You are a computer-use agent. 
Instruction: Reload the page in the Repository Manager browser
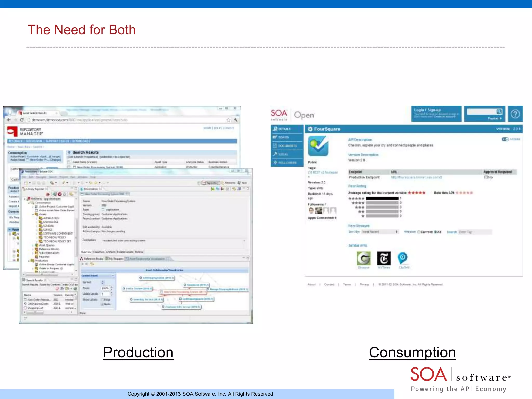[22, 120]
